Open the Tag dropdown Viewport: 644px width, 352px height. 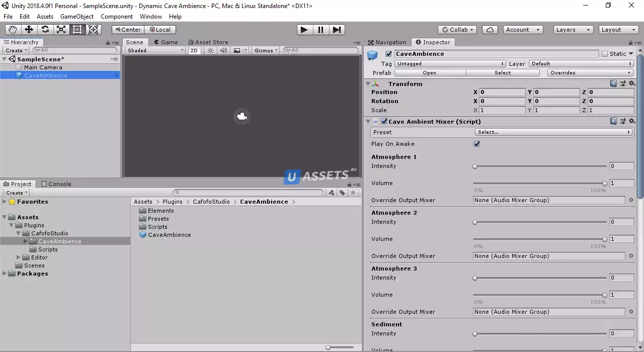pyautogui.click(x=450, y=64)
